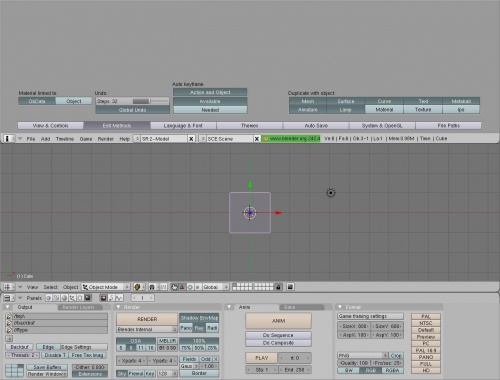Switch to the Script context icon
The height and width of the screenshot is (380, 500).
tap(57, 298)
